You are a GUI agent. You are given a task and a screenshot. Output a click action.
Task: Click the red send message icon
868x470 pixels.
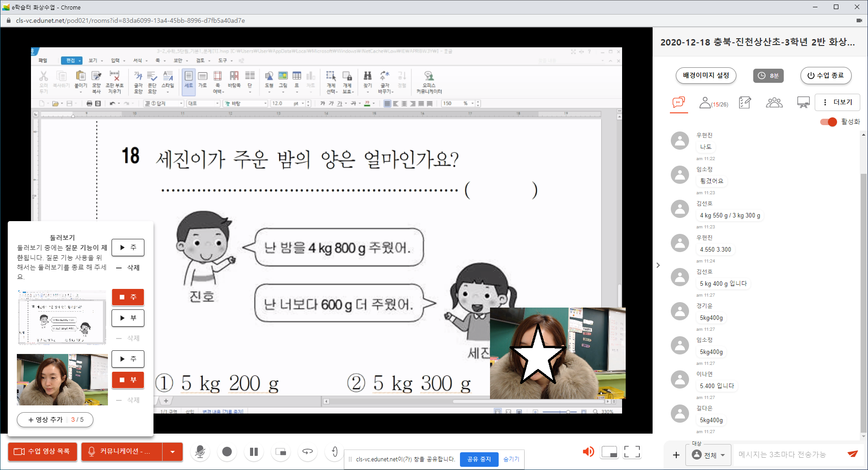[x=853, y=454]
